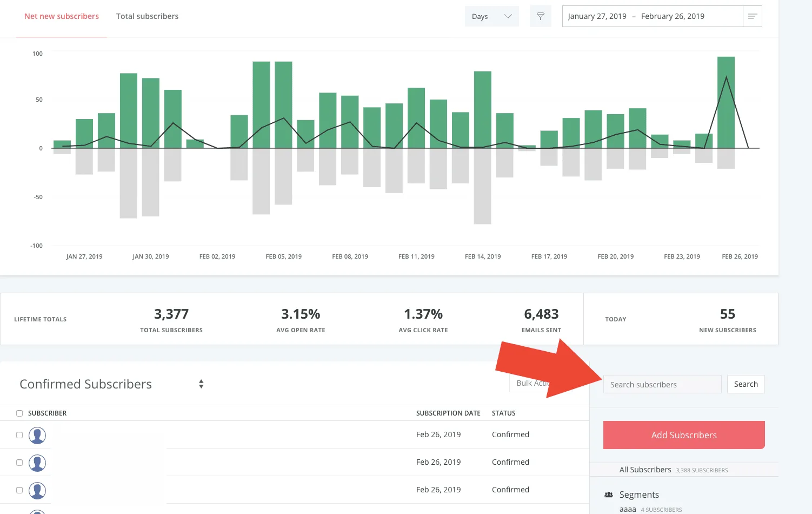Open the All Subscribers list link
This screenshot has width=812, height=514.
[645, 470]
